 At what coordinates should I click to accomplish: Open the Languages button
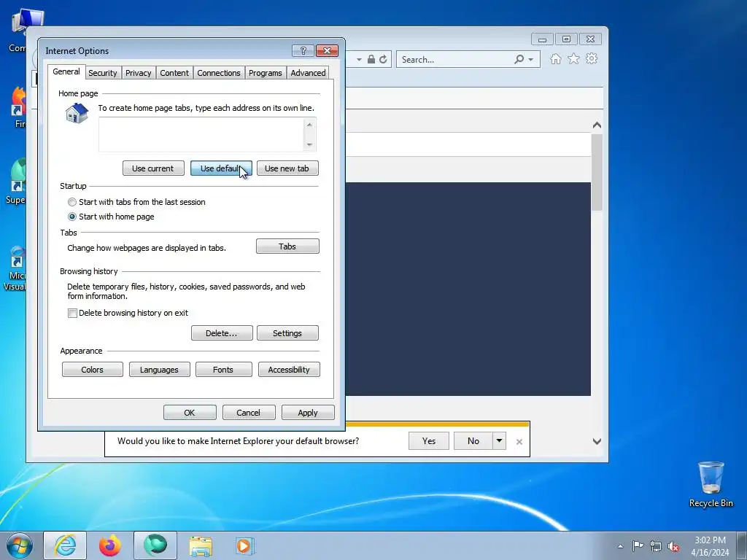[159, 370]
